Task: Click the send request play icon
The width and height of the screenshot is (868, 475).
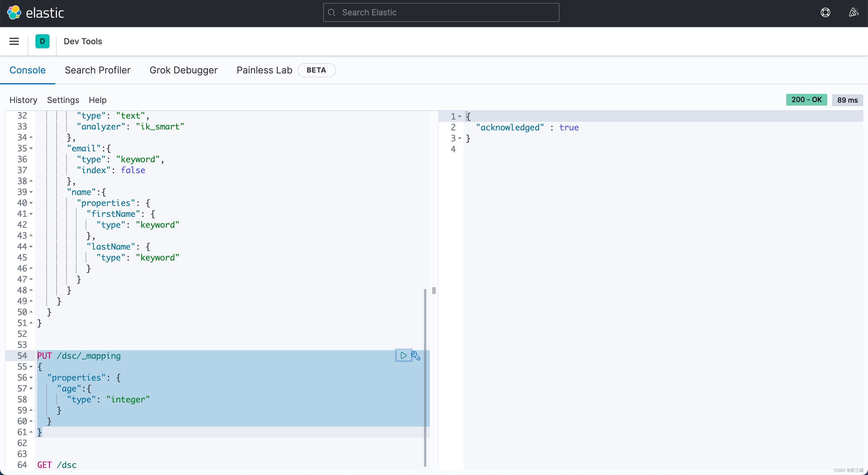Action: coord(403,356)
